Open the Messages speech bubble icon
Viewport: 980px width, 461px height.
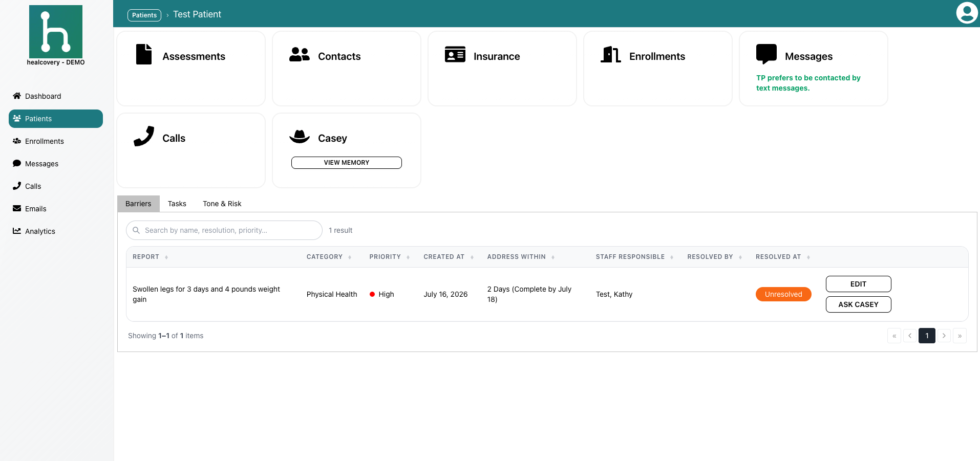click(x=766, y=54)
